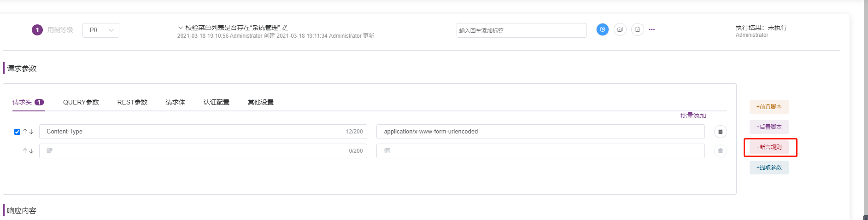Add a pre-script with +前置脚本

click(x=769, y=107)
